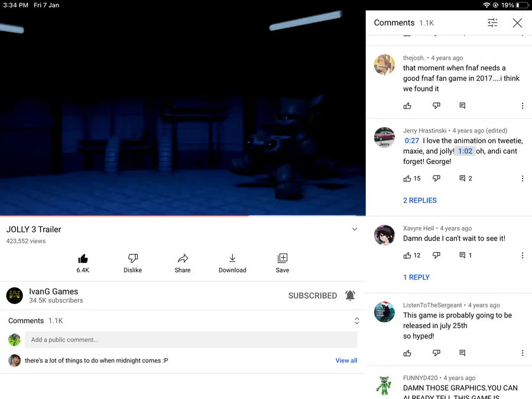
Task: Open reply icon on Jerry Hrastinski's comment
Action: pyautogui.click(x=462, y=179)
